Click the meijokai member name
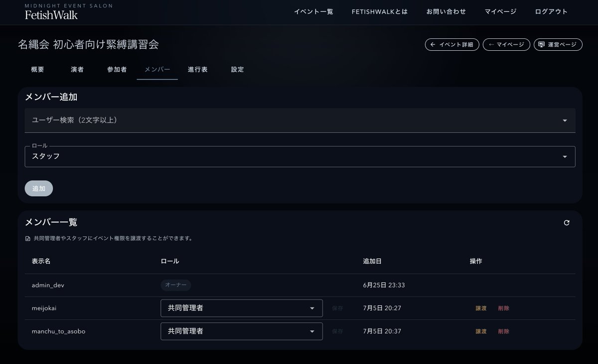Screen dimensions: 598x364 44,308
